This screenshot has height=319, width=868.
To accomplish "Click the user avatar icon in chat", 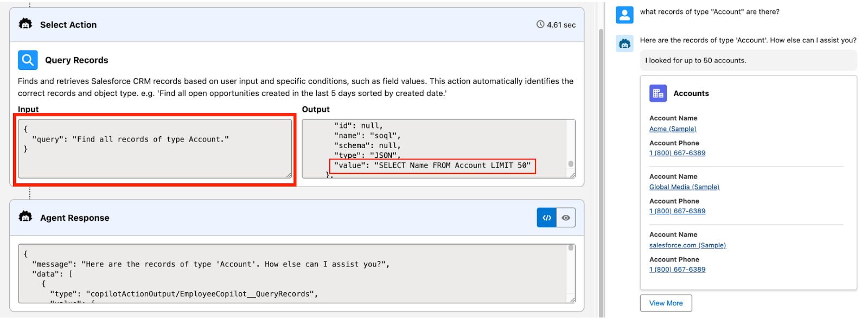I will click(624, 15).
